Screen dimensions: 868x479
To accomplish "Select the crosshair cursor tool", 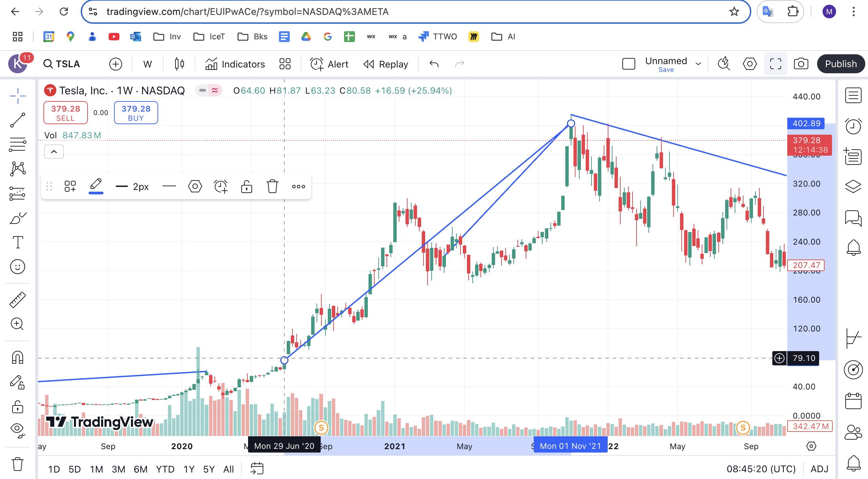I will coord(18,96).
